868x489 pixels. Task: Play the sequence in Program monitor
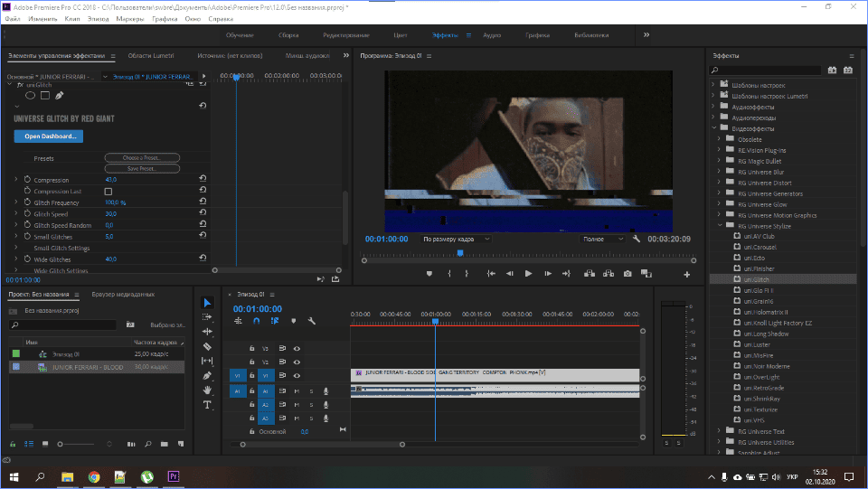[x=528, y=273]
